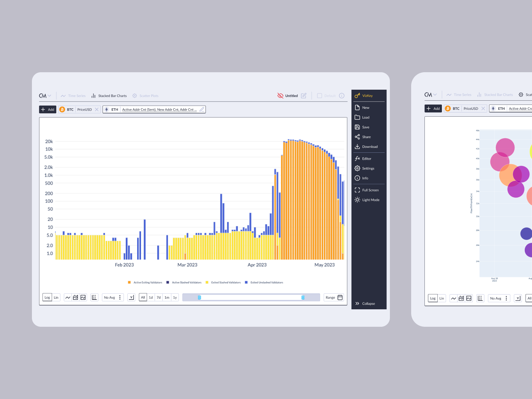Click the Ethereum icon on the ETH chip

click(x=106, y=109)
